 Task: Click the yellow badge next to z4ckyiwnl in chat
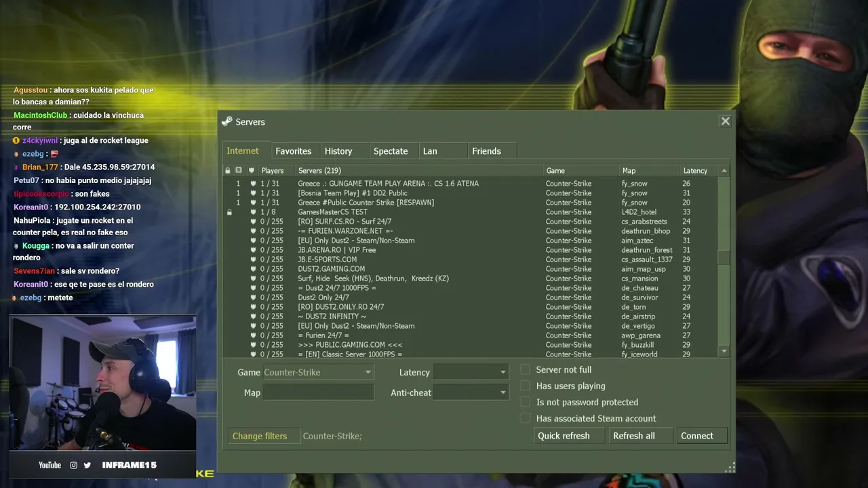tap(16, 140)
